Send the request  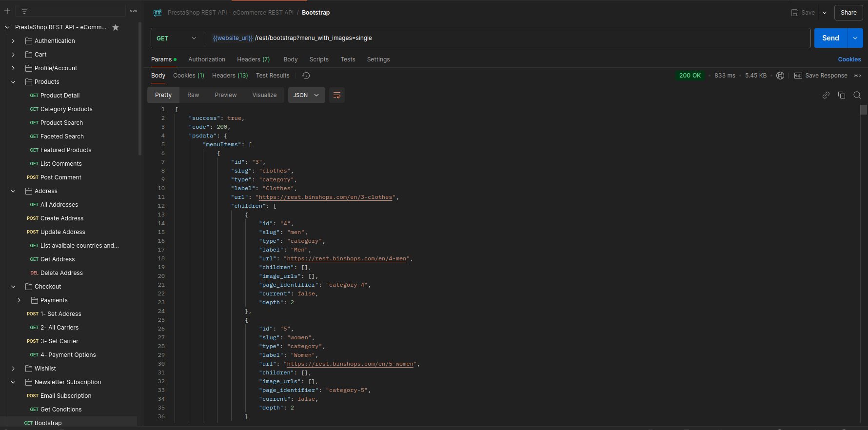pyautogui.click(x=830, y=38)
